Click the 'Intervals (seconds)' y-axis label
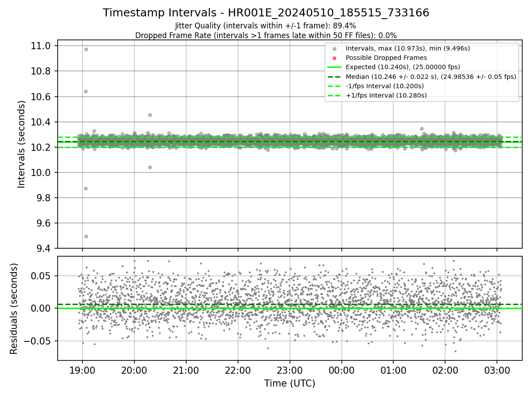The width and height of the screenshot is (532, 399). [22, 144]
